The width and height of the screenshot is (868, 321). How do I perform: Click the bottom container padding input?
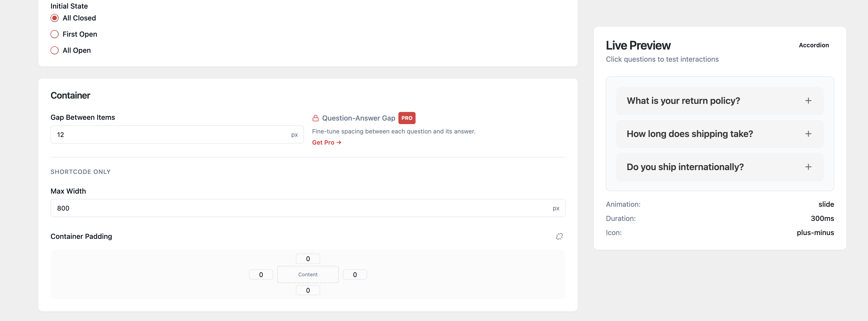pos(308,290)
